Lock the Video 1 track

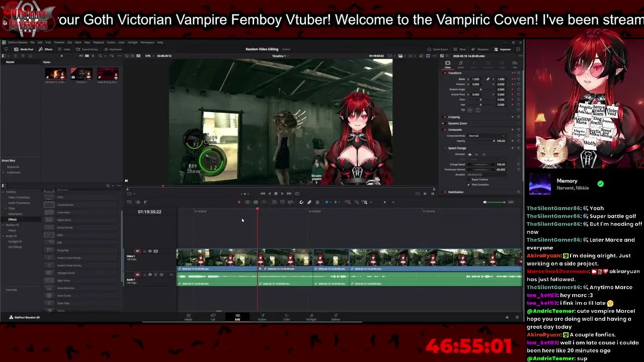(144, 251)
